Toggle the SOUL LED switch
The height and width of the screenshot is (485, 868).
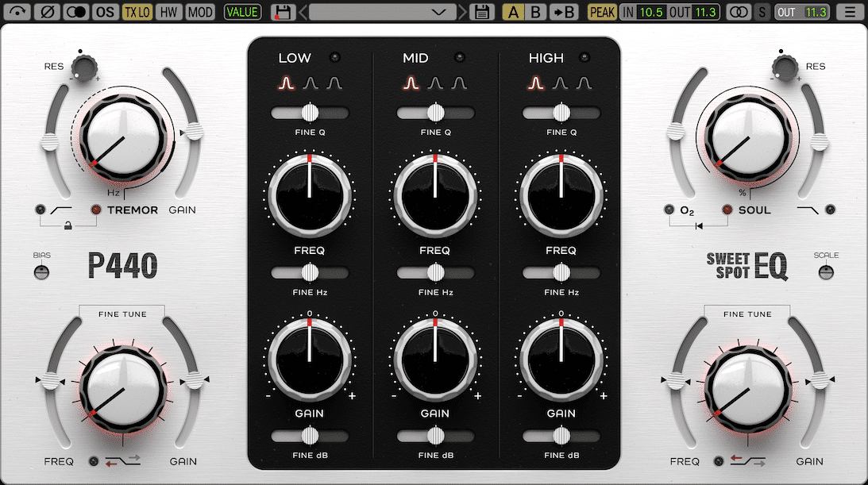pyautogui.click(x=726, y=210)
